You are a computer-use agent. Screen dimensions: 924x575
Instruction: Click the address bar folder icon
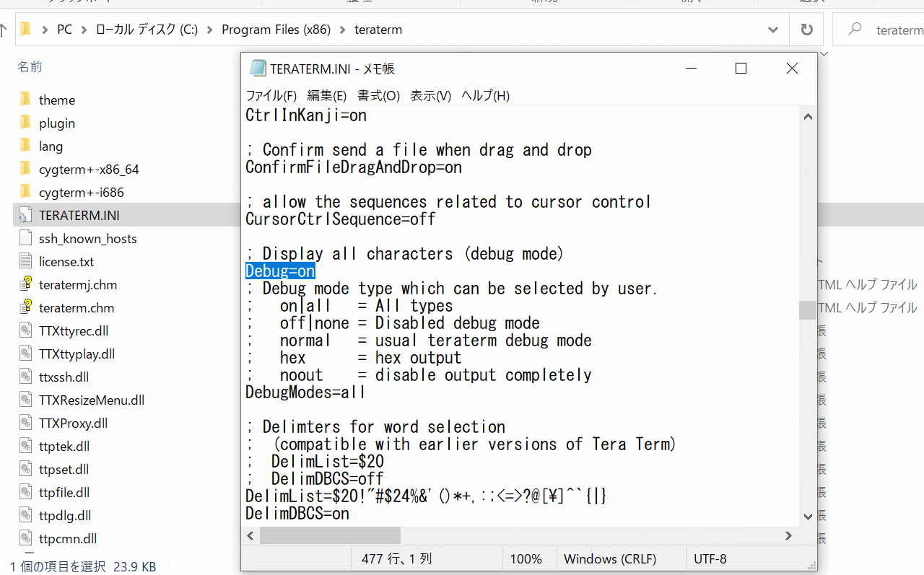[x=27, y=30]
